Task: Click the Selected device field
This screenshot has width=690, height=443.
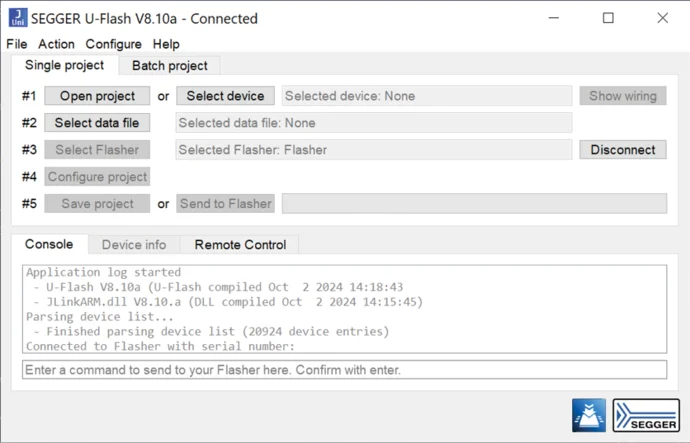Action: pyautogui.click(x=427, y=96)
